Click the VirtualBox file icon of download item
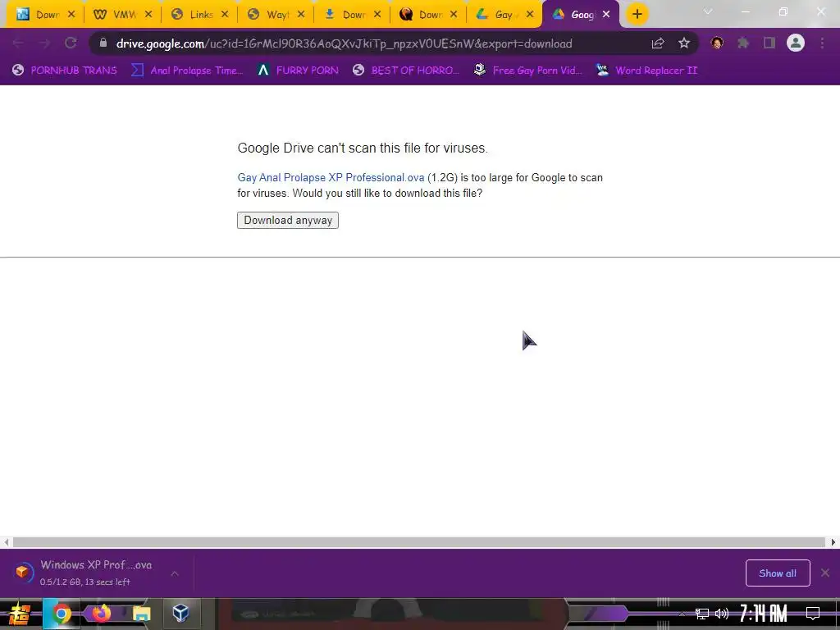Screen dimensions: 840x630 click(22, 572)
